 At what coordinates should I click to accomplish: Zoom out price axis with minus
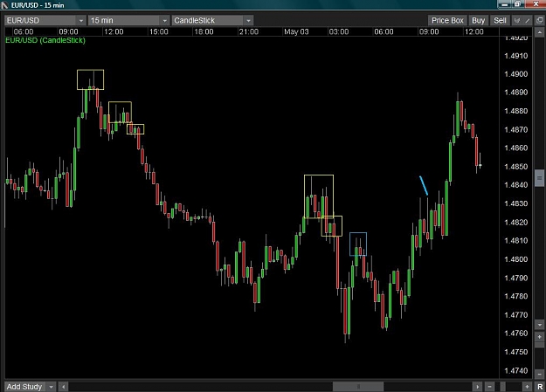[x=539, y=375]
